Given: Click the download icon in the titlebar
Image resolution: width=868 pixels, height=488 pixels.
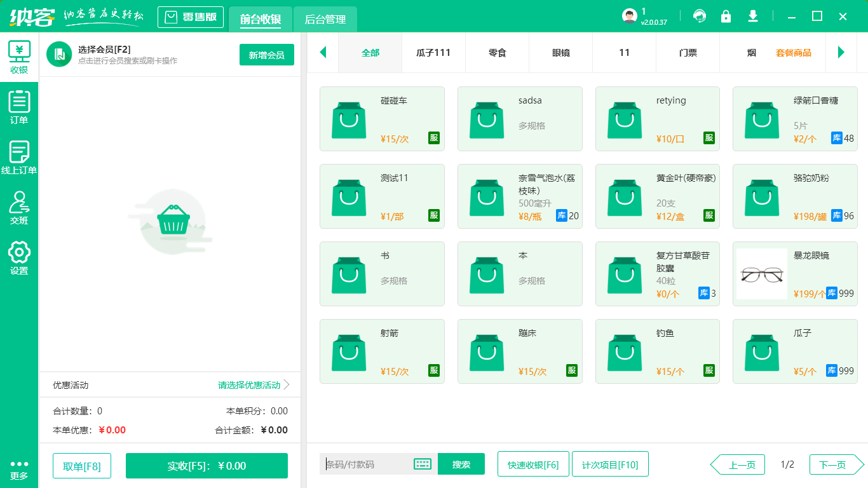Looking at the screenshot, I should tap(753, 16).
